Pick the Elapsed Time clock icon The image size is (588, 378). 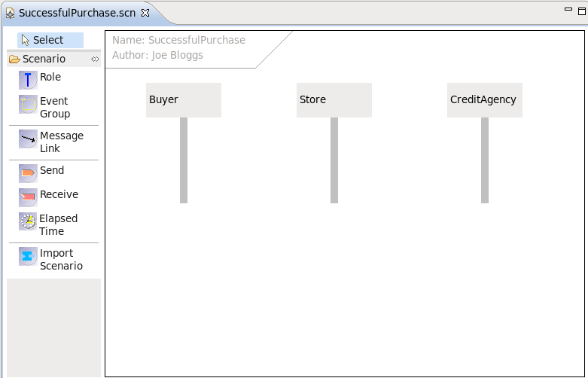(28, 221)
